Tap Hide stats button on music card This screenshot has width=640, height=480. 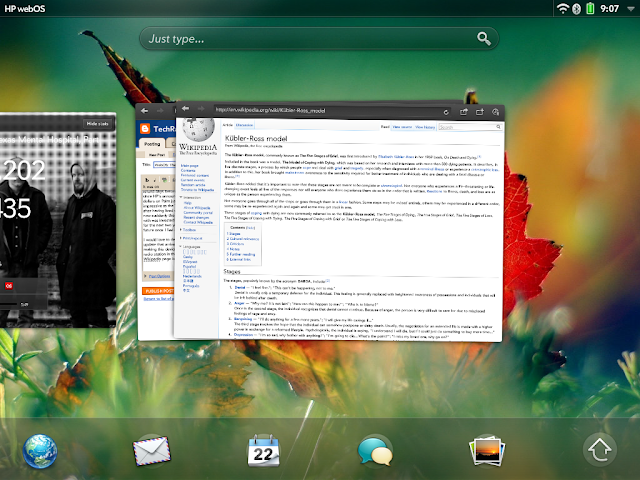click(98, 123)
